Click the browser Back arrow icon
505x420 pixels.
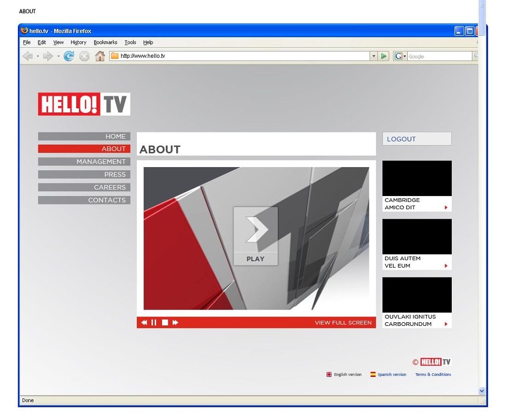28,56
